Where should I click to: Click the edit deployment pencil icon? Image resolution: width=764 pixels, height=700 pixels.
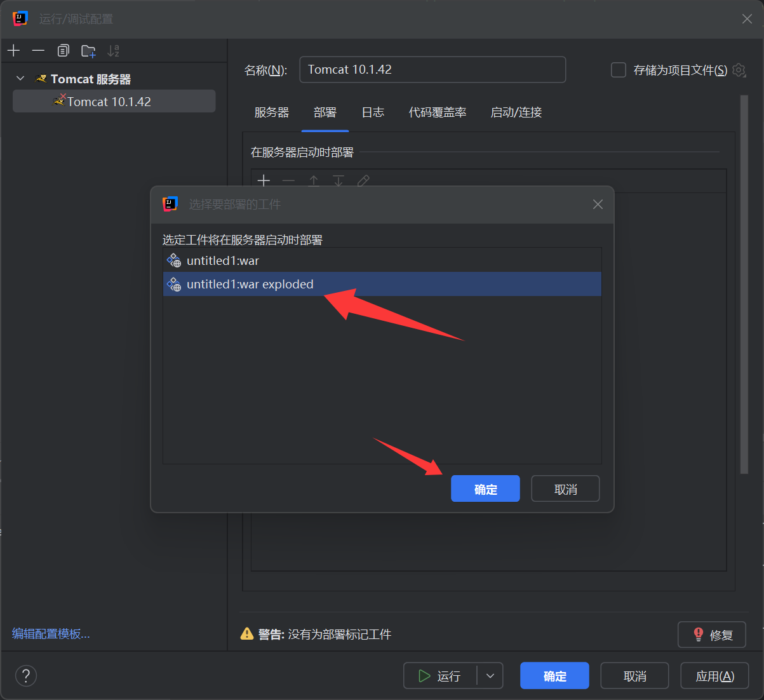click(x=363, y=181)
